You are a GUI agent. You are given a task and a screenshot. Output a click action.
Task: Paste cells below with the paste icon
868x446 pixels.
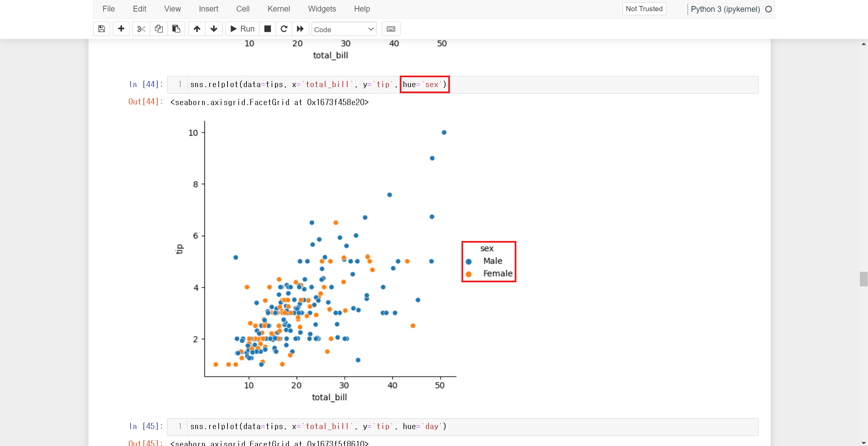[176, 29]
